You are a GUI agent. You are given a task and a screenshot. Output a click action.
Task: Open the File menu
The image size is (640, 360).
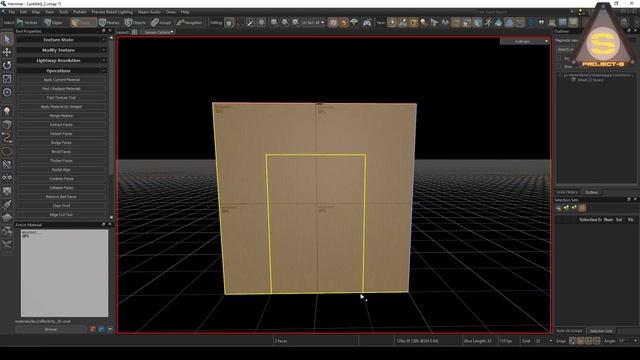pyautogui.click(x=12, y=12)
